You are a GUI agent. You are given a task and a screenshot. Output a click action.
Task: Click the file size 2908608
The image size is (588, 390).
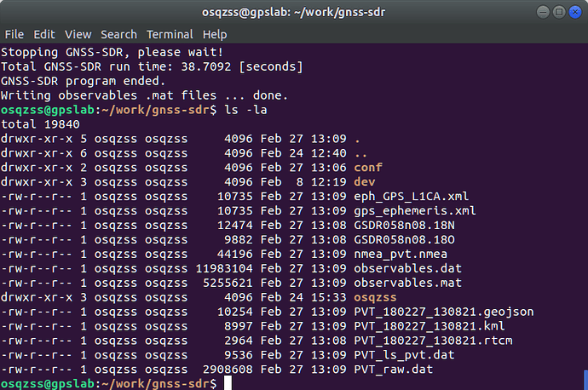pos(228,370)
